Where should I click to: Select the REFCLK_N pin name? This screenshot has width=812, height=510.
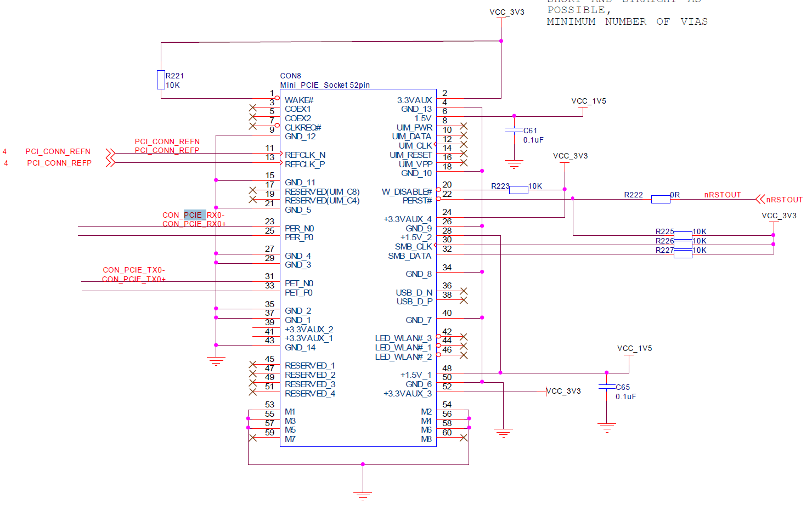305,155
